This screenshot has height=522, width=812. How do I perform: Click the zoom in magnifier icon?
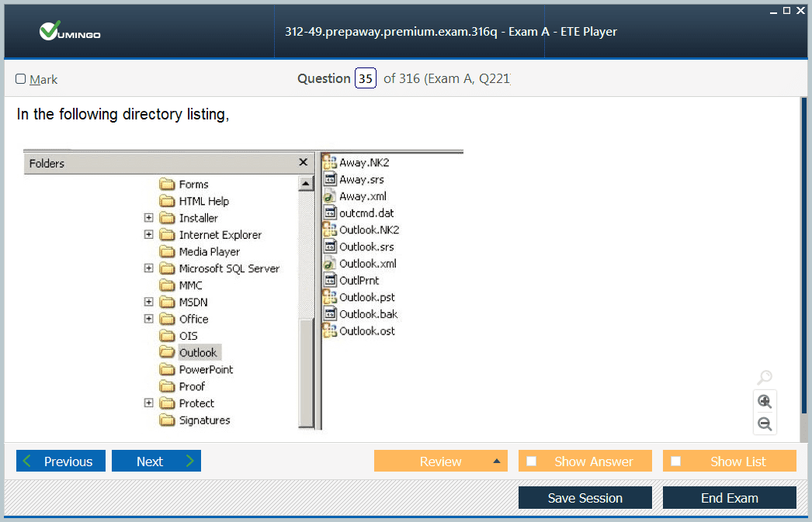tap(765, 402)
